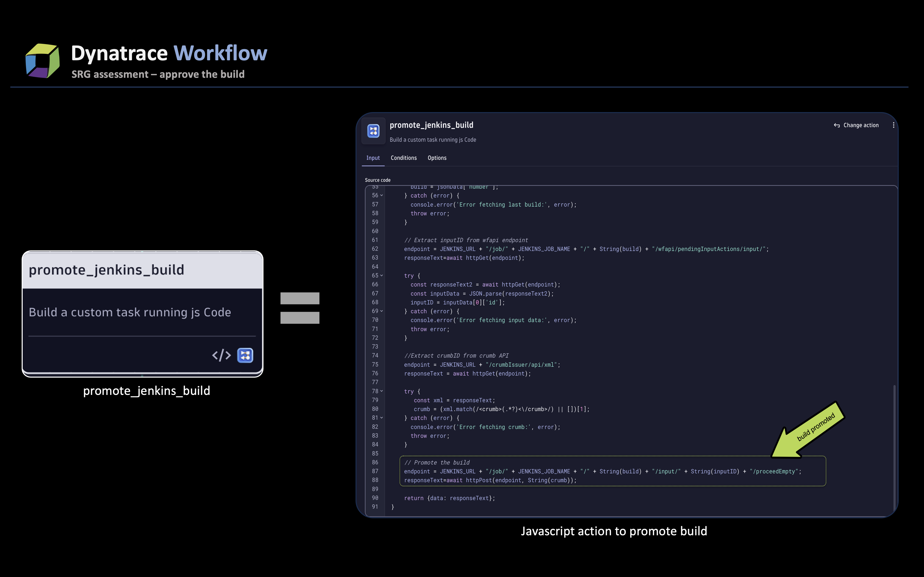924x577 pixels.
Task: Click the back arrow beside Change action
Action: tap(837, 125)
